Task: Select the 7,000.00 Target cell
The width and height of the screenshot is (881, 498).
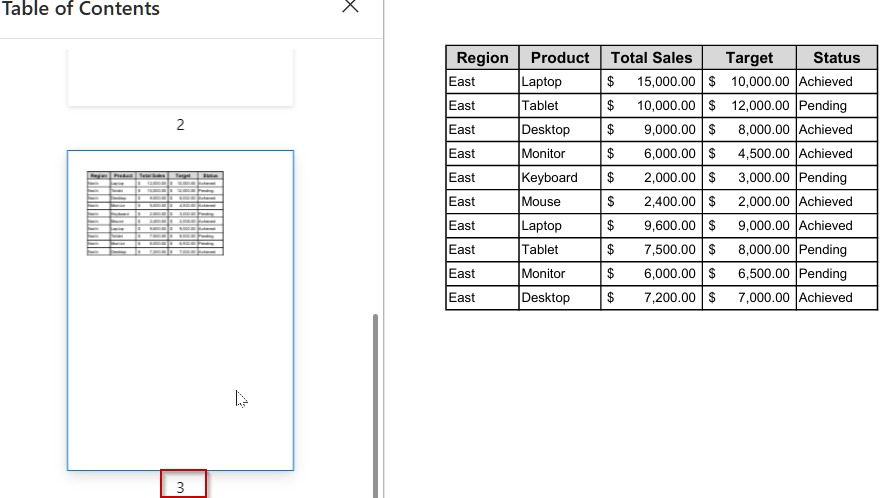Action: 749,297
